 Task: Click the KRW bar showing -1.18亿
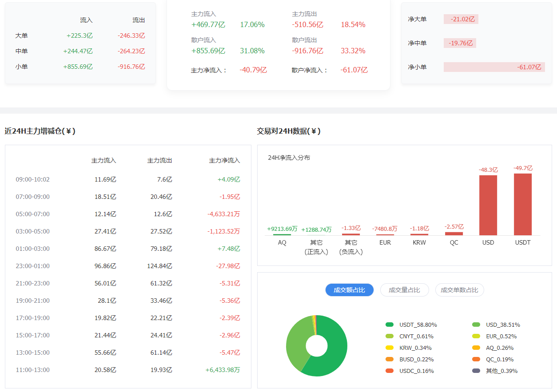(419, 235)
